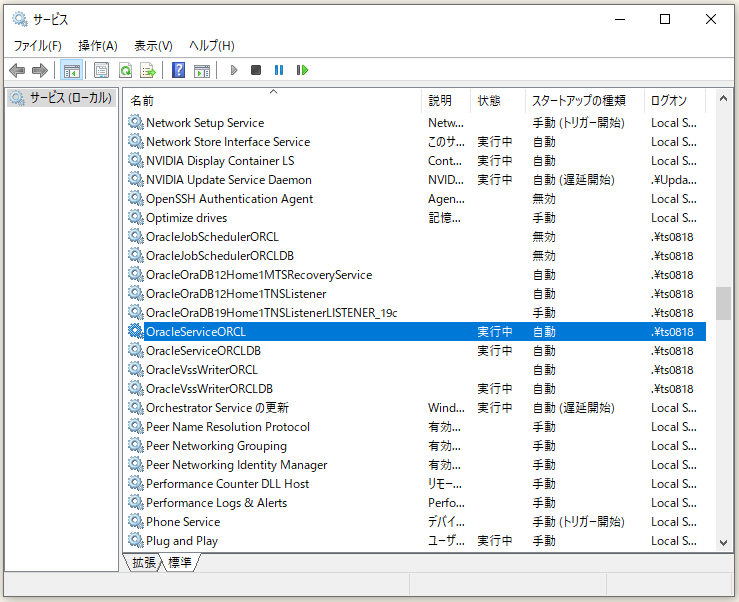
Task: Click the gear icon of OracleJobSchedulerORCL
Action: 136,236
